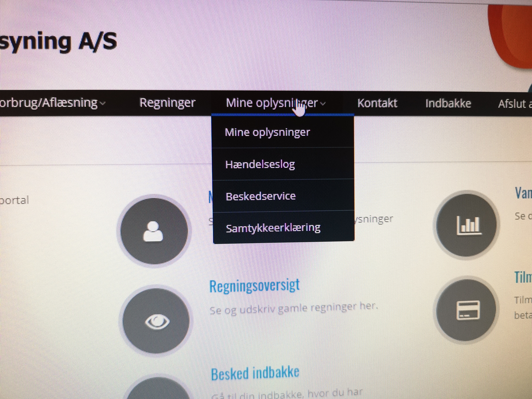Click the bar chart circle icon
Screen dimensions: 532x399
click(x=467, y=225)
